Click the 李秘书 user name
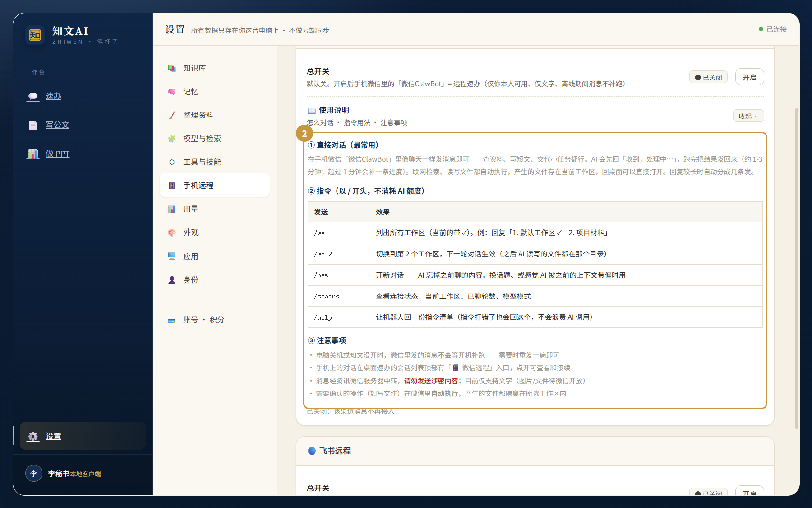812x508 pixels. (x=59, y=473)
